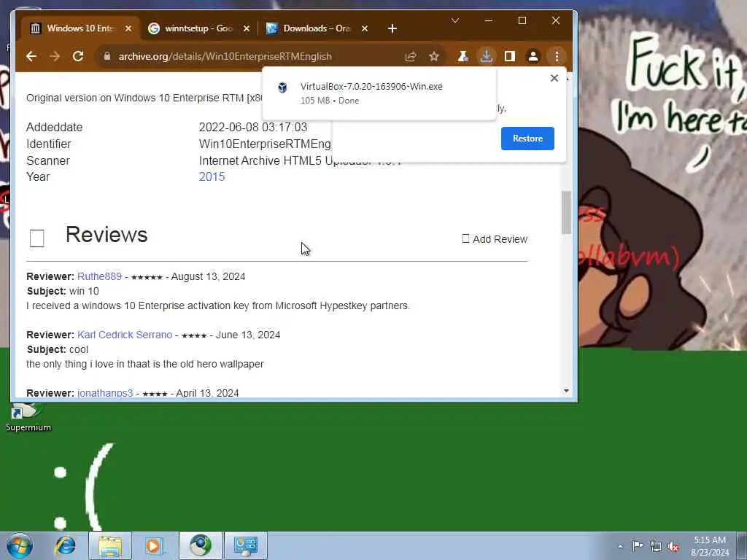Open the 2015 year link
747x560 pixels.
212,176
